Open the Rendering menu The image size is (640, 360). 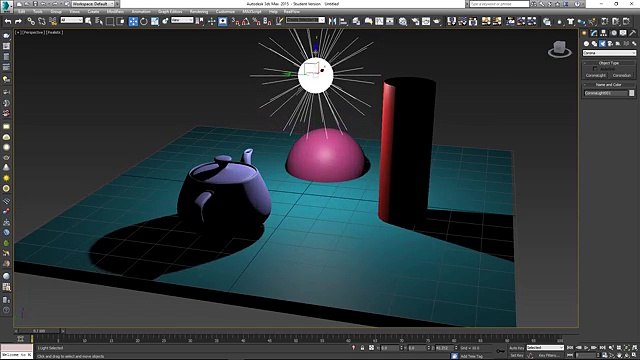[199, 12]
